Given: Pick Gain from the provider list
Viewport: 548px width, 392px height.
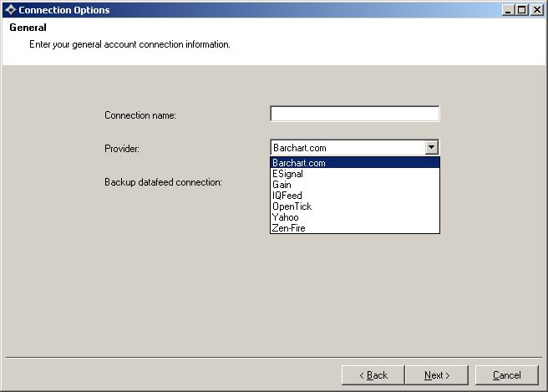Looking at the screenshot, I should click(355, 185).
